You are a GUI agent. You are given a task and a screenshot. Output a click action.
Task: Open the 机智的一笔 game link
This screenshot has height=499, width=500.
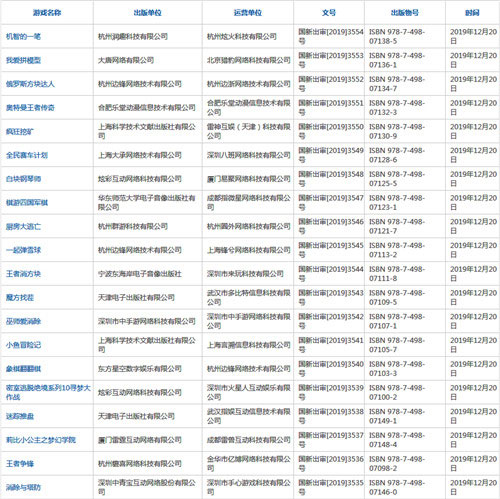pos(23,36)
